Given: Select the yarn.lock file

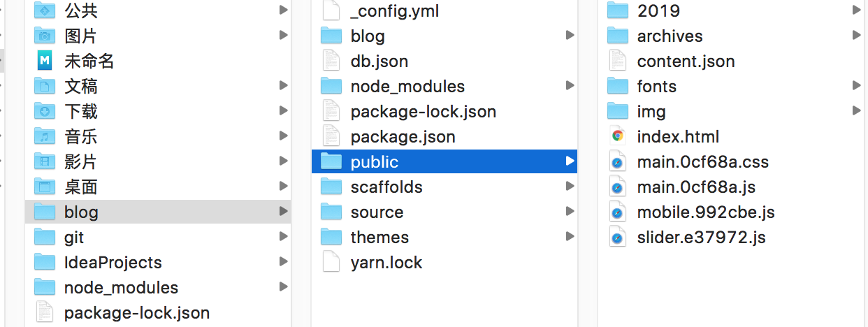Looking at the screenshot, I should pos(386,263).
